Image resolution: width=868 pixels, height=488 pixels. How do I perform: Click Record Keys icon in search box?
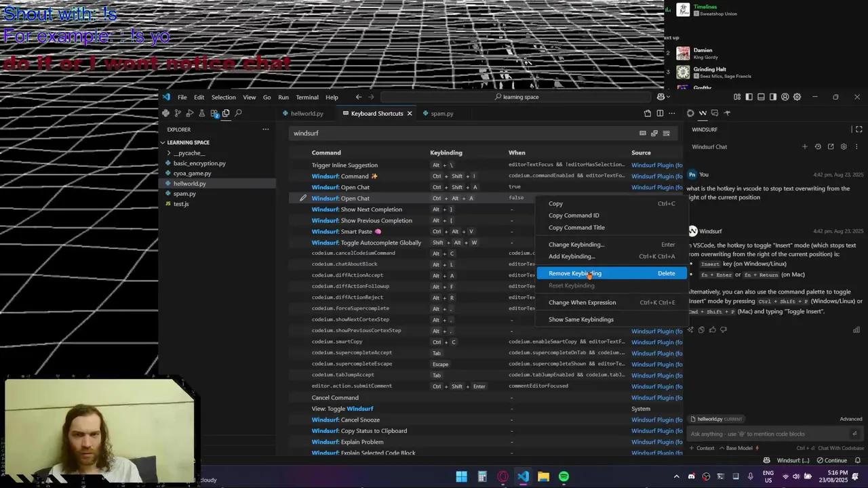643,134
